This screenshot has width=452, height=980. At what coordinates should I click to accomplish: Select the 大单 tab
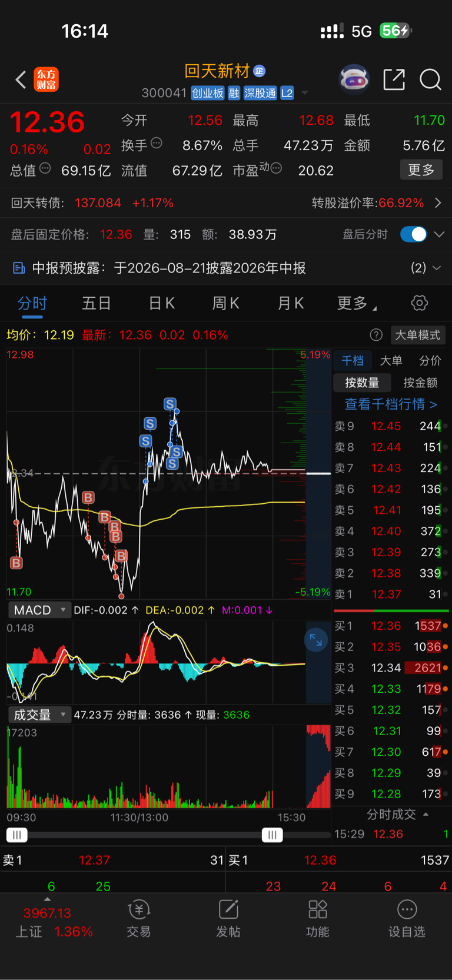click(391, 360)
